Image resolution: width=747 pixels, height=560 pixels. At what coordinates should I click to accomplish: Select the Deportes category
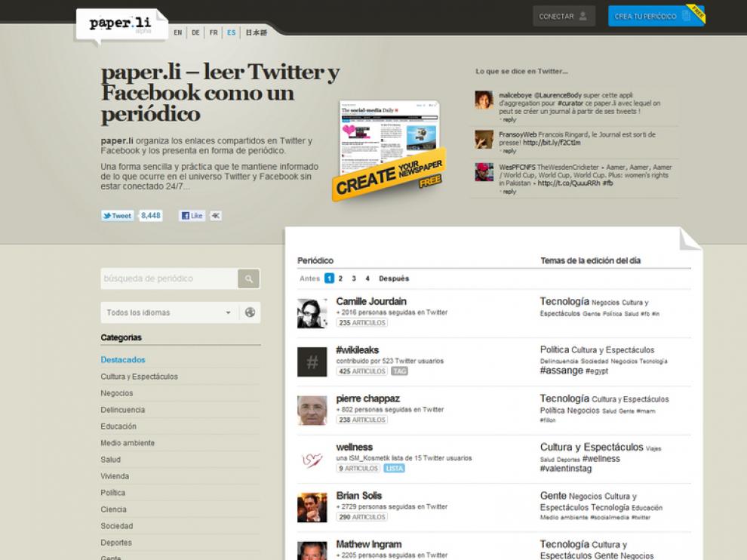(115, 543)
